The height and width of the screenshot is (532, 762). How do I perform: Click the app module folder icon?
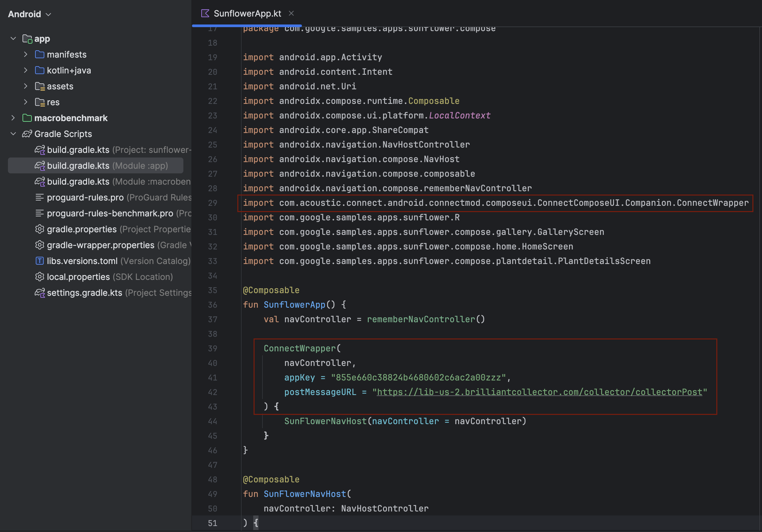(x=27, y=39)
